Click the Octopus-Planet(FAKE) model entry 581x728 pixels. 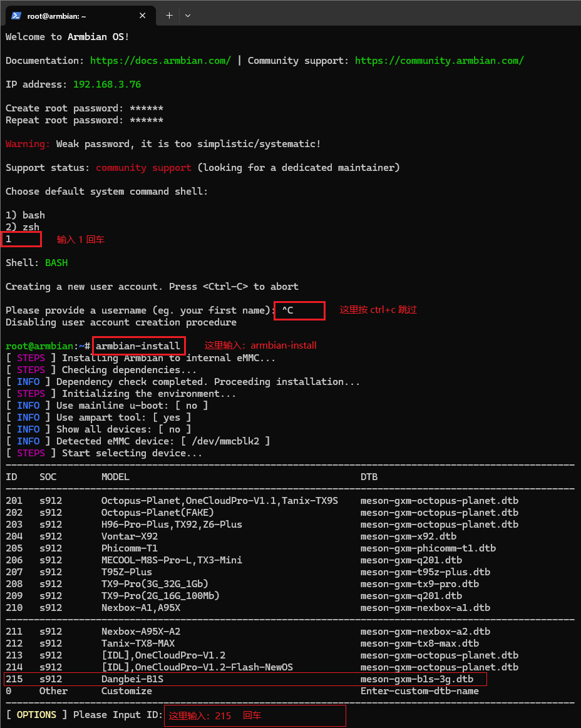(157, 513)
